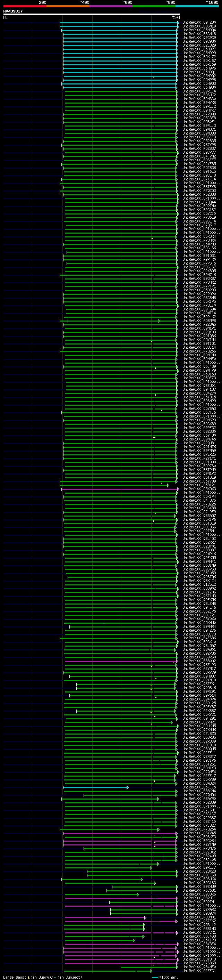
Task: Click the short green bar for UniRef100_C5XIP3
Action: point(100,940)
